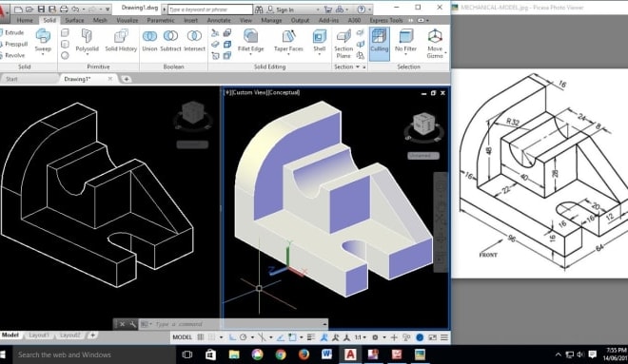Open the 1:1 annotation scale dropdown
628x364 pixels.
pos(360,337)
